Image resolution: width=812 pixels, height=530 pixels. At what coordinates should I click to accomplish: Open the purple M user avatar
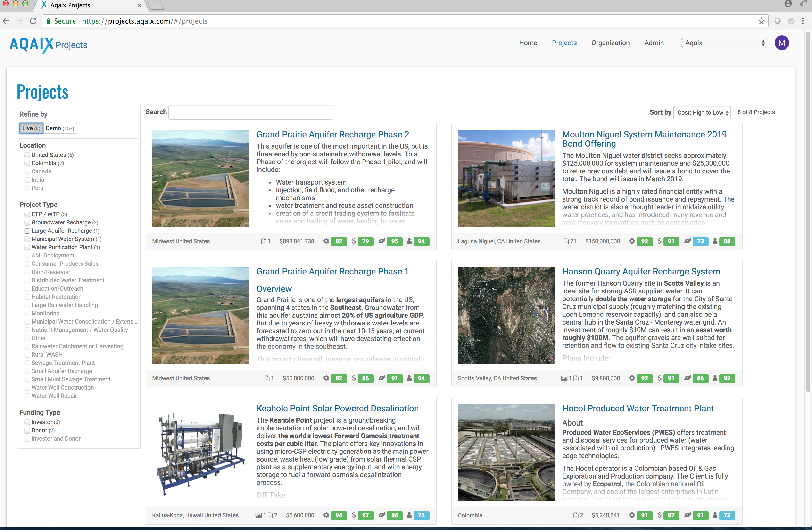[x=782, y=43]
